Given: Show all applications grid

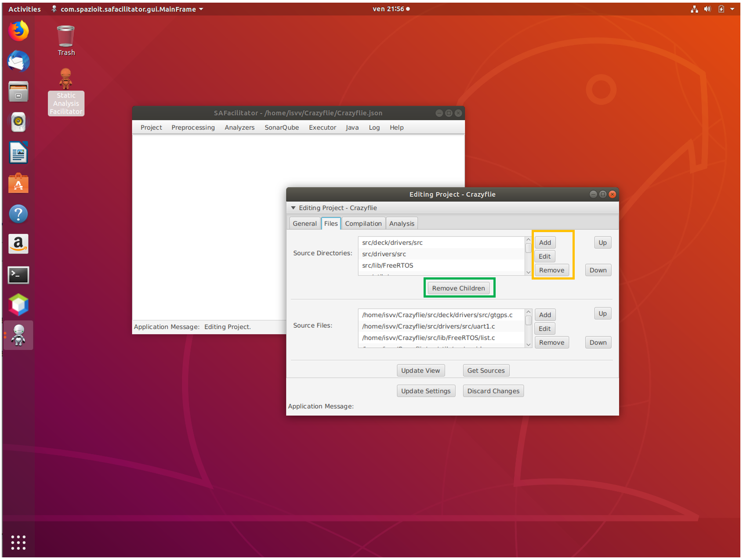Looking at the screenshot, I should click(18, 542).
